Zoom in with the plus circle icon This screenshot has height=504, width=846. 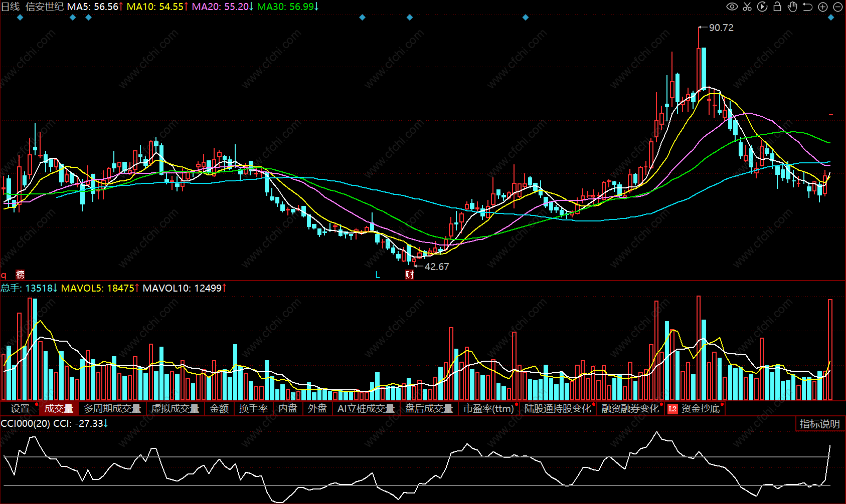[x=823, y=7]
